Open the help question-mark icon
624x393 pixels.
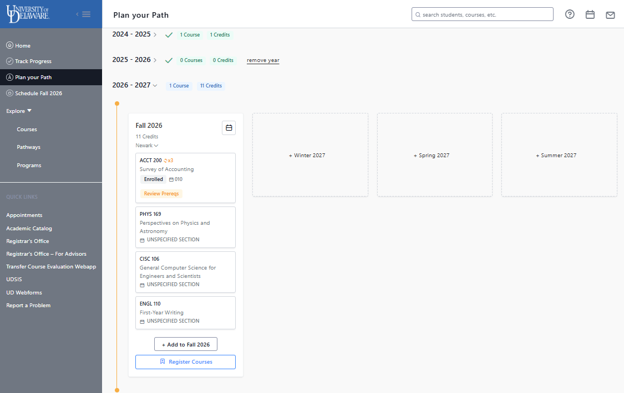[569, 14]
